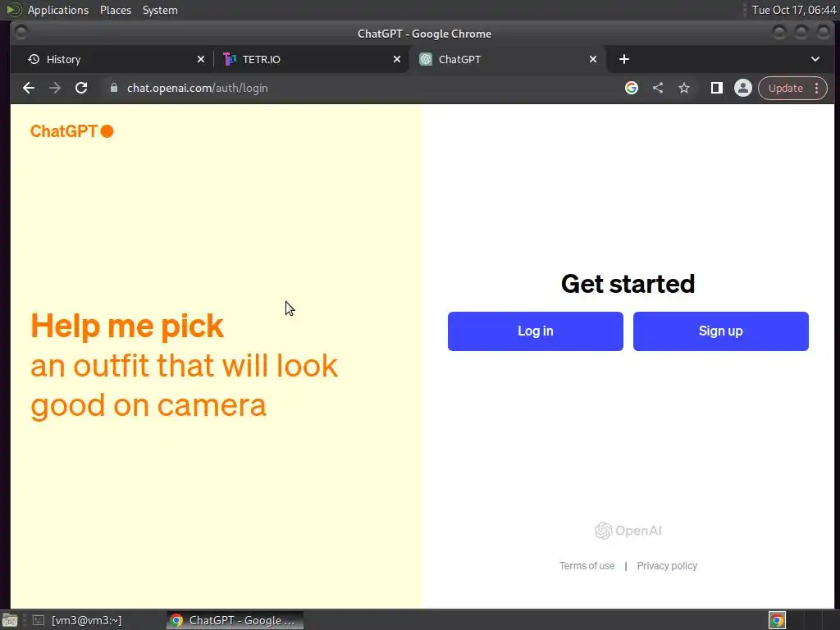Click the show desktop icon in bottom-left corner

pyautogui.click(x=10, y=620)
